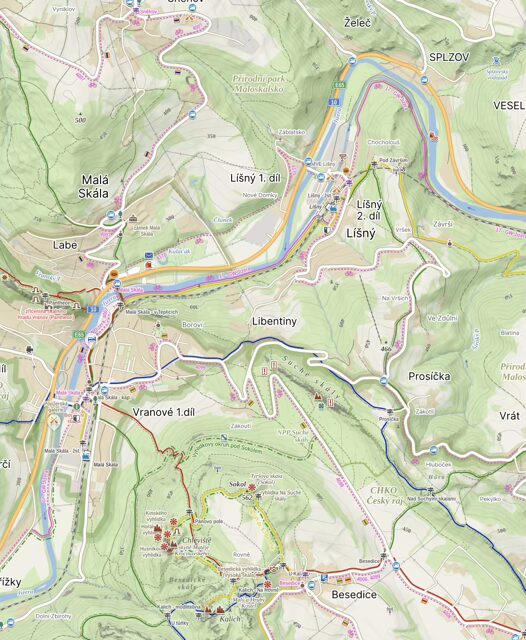Open the SPLZOV town label

pos(449,58)
